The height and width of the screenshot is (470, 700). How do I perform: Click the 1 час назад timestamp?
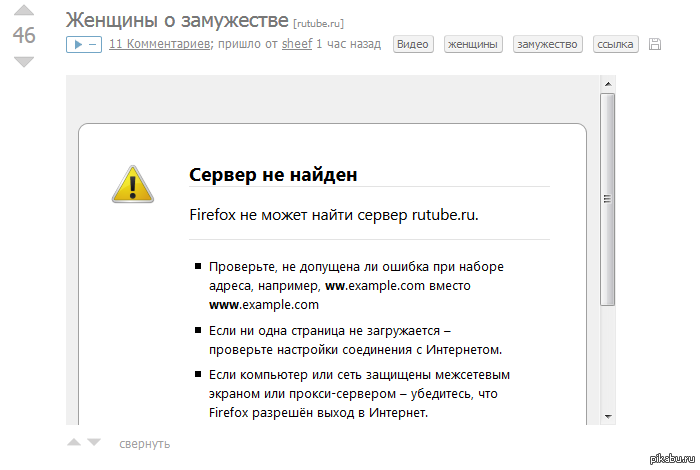point(349,44)
